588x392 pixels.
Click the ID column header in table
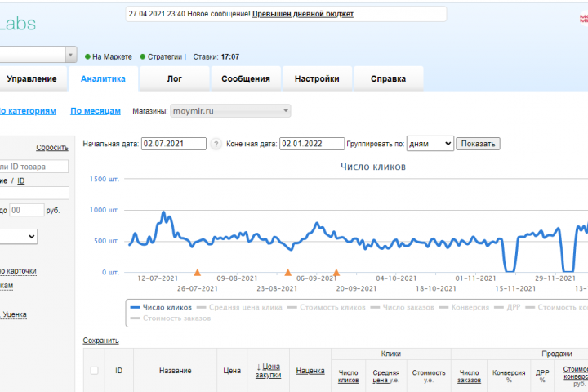tap(119, 371)
